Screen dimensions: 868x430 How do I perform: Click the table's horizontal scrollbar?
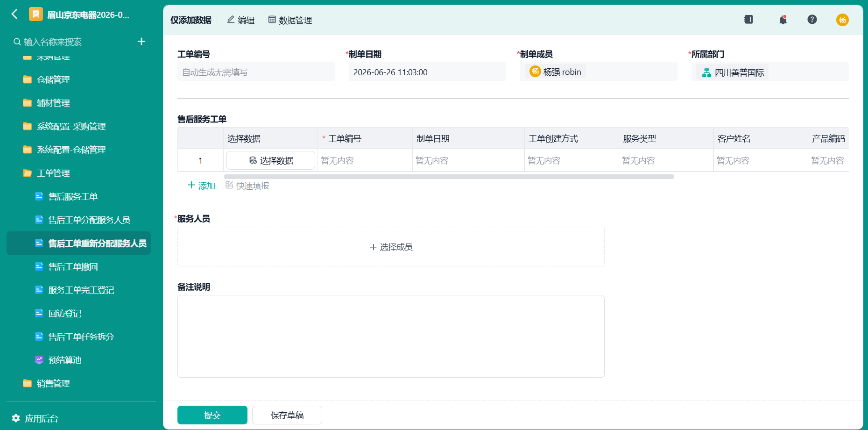[449, 177]
